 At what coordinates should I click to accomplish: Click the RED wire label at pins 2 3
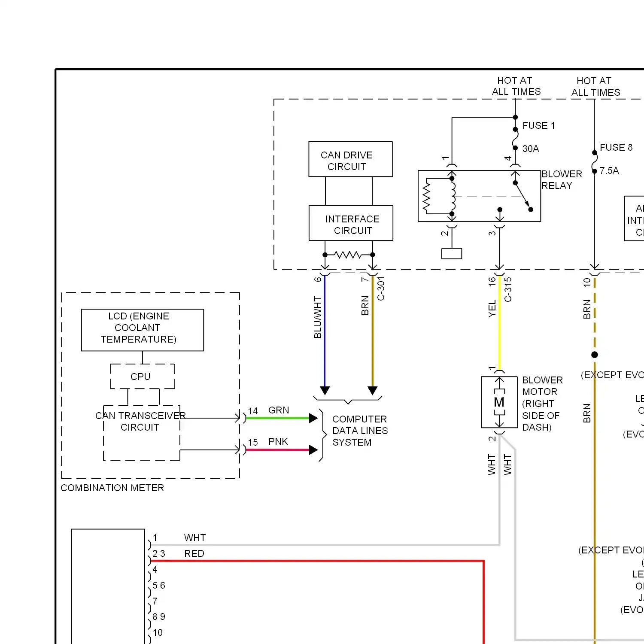[x=194, y=554]
